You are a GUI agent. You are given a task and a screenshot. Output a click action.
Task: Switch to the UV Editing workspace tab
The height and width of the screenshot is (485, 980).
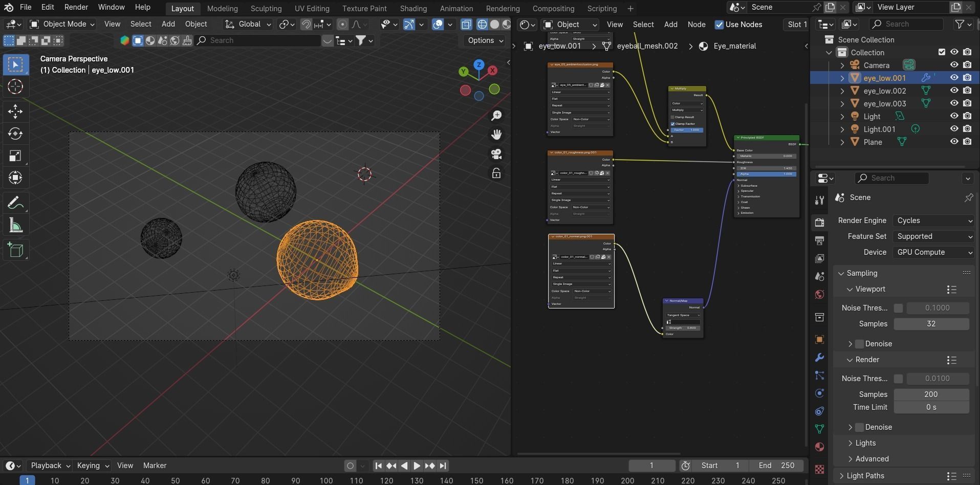click(x=312, y=8)
